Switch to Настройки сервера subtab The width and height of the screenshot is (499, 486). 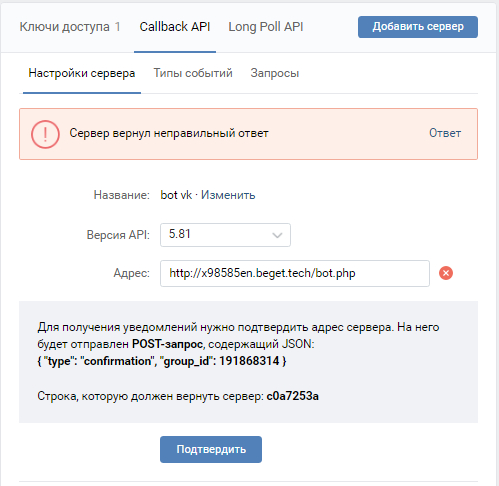[82, 73]
